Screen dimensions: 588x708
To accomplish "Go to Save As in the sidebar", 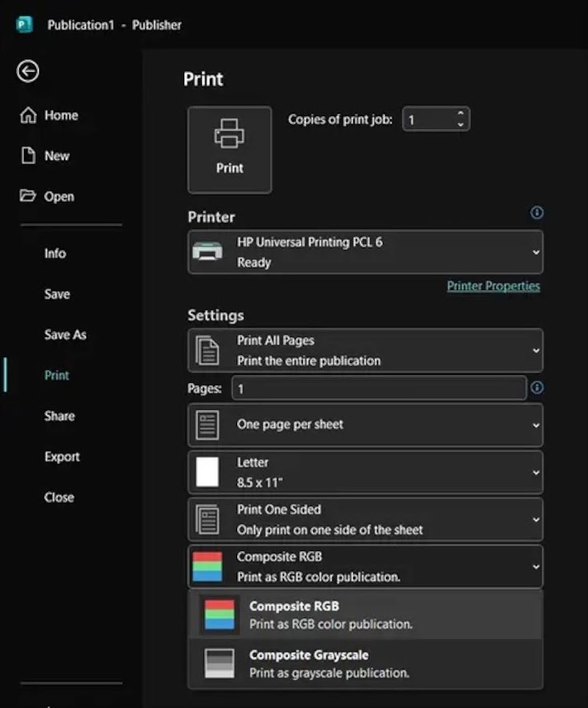I will (x=66, y=335).
